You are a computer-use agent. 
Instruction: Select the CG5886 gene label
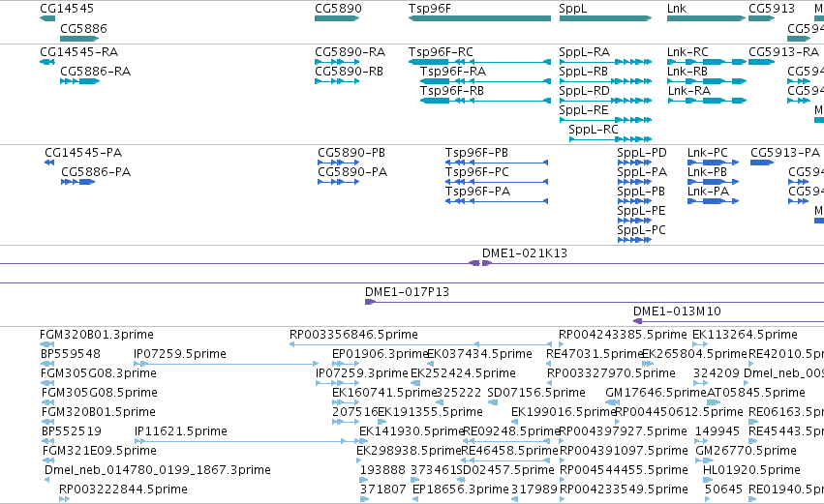coord(83,29)
